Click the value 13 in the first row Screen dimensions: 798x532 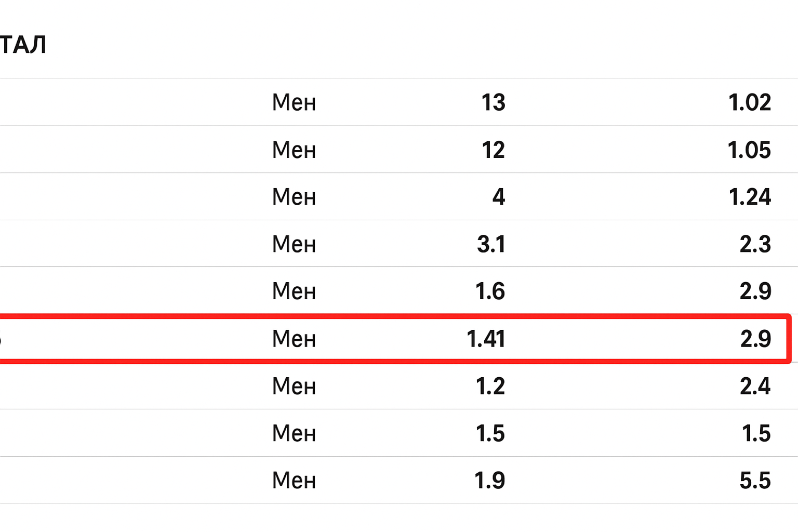click(x=493, y=102)
